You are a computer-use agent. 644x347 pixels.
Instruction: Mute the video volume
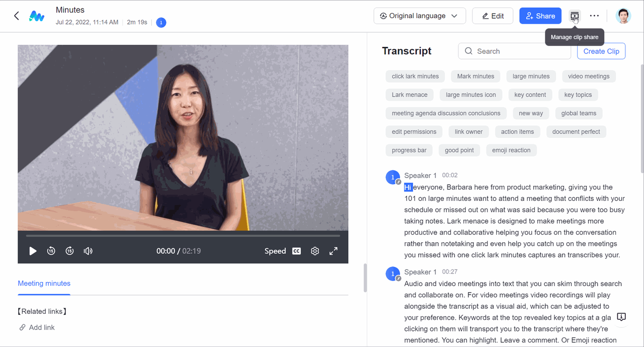click(x=88, y=250)
